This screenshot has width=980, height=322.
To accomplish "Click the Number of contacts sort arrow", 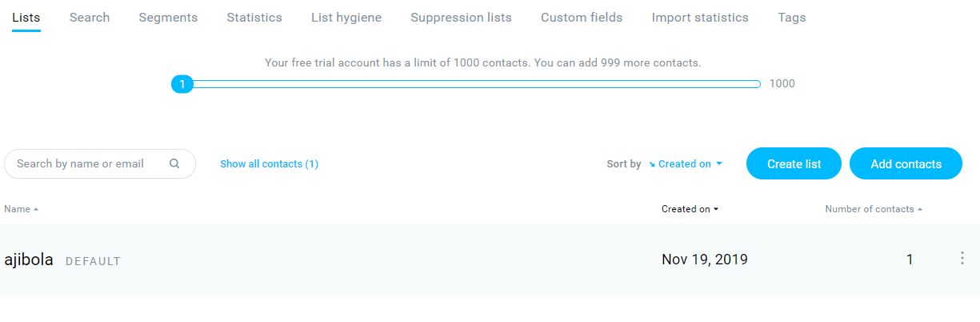I will [x=920, y=209].
